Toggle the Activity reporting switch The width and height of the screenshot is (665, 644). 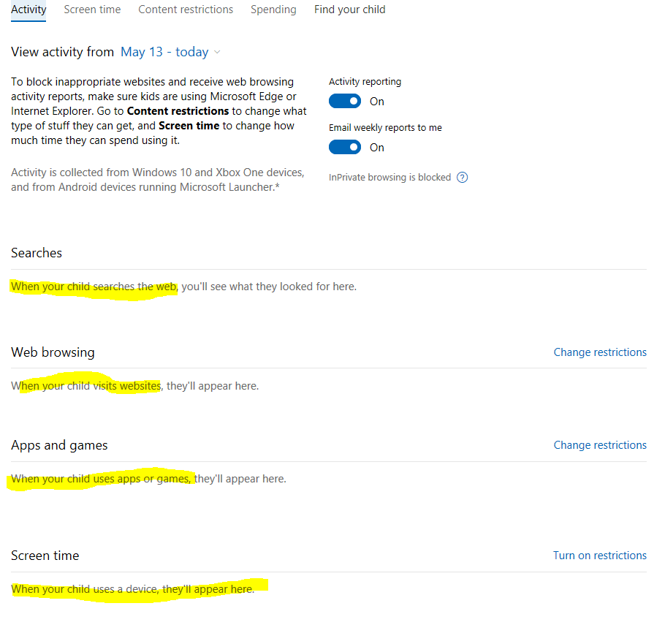[345, 101]
